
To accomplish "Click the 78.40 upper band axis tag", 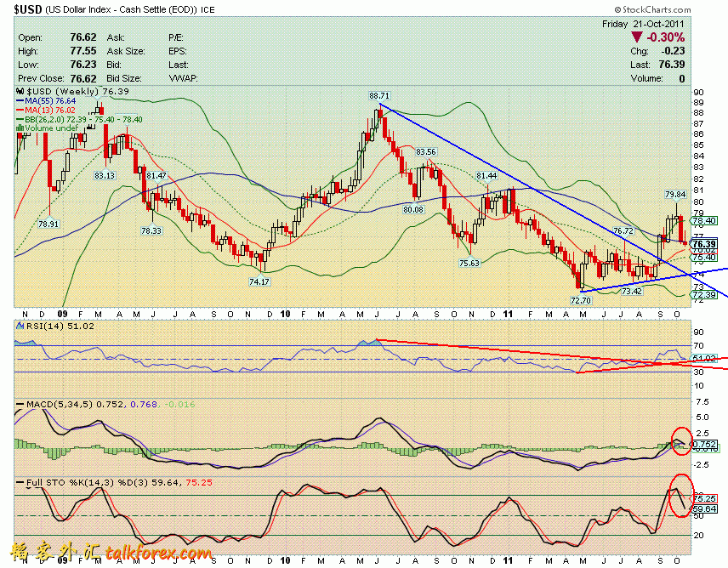I will (x=704, y=220).
